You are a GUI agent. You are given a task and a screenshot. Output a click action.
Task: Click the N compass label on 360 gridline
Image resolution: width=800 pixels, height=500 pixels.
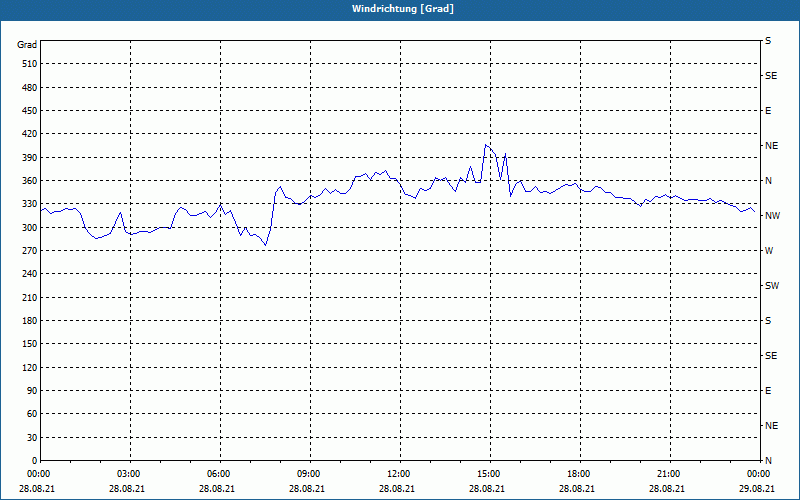pyautogui.click(x=768, y=181)
